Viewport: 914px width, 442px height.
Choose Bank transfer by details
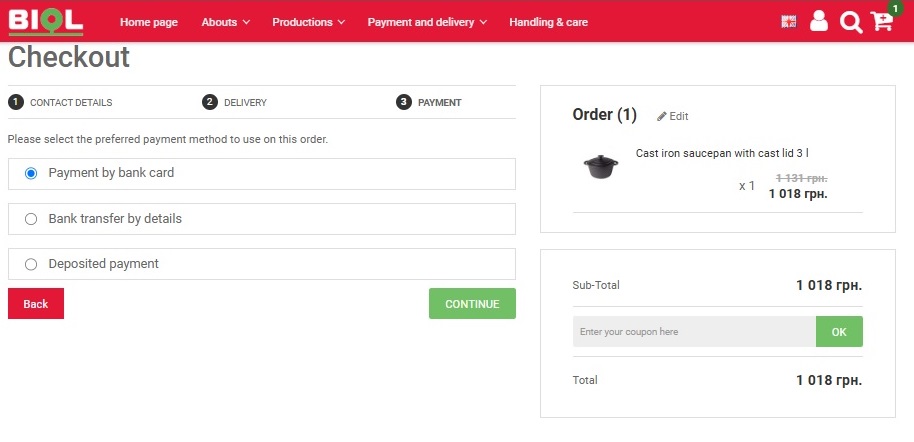click(31, 219)
